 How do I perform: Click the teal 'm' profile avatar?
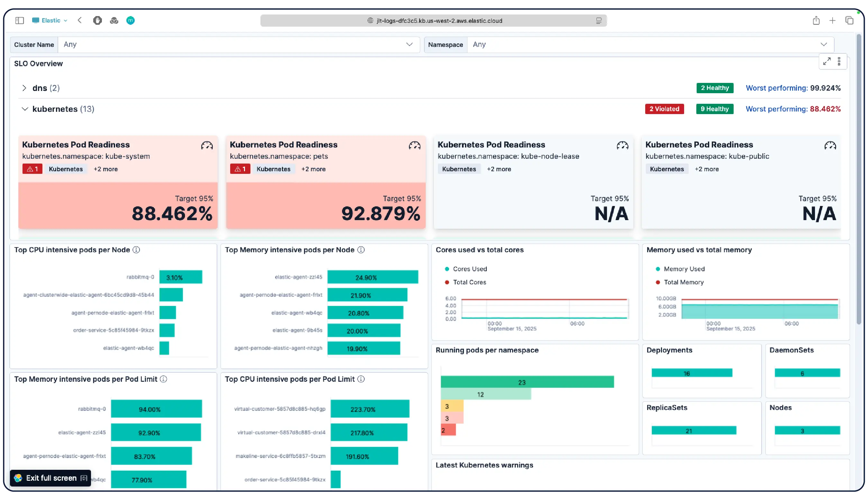tap(131, 20)
